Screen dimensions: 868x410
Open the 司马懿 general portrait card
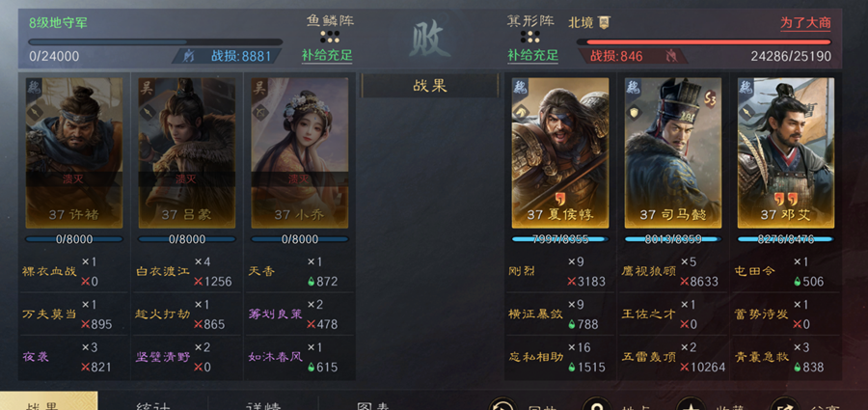pyautogui.click(x=673, y=153)
